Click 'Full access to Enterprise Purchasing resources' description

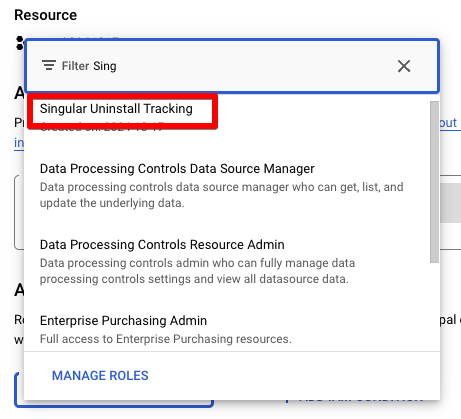pyautogui.click(x=166, y=339)
